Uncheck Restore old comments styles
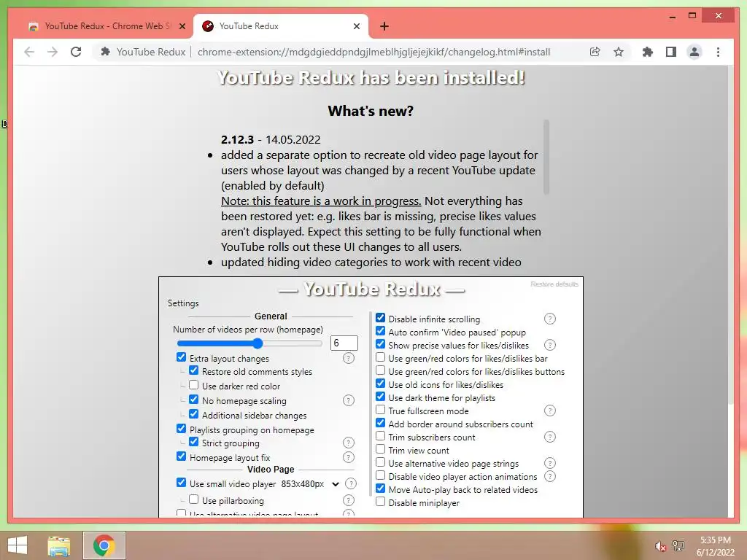Screen dimensions: 747x560 click(193, 370)
